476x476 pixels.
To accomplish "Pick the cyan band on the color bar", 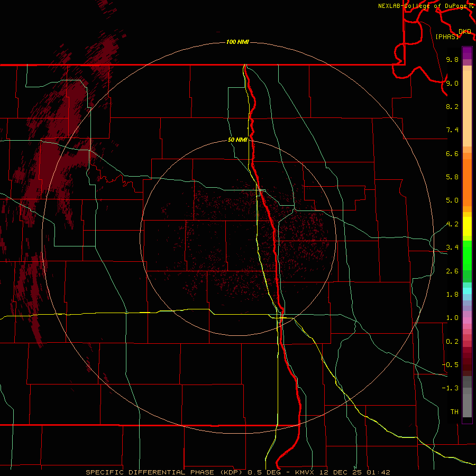I will click(467, 291).
